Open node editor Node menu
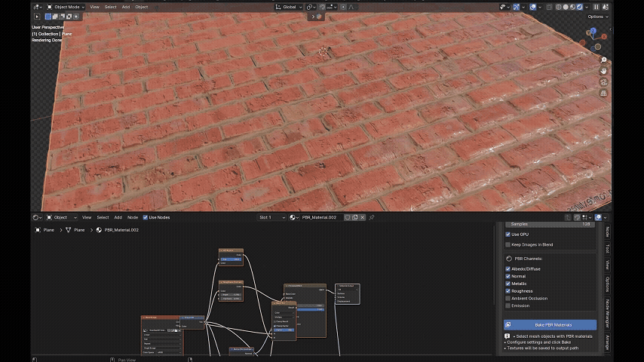The width and height of the screenshot is (644, 362). point(133,217)
